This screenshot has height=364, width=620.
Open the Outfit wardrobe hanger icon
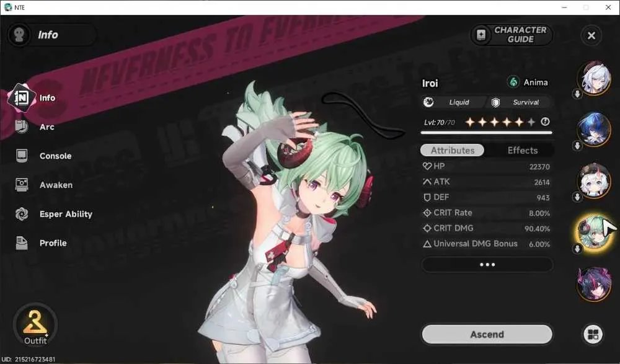[35, 325]
